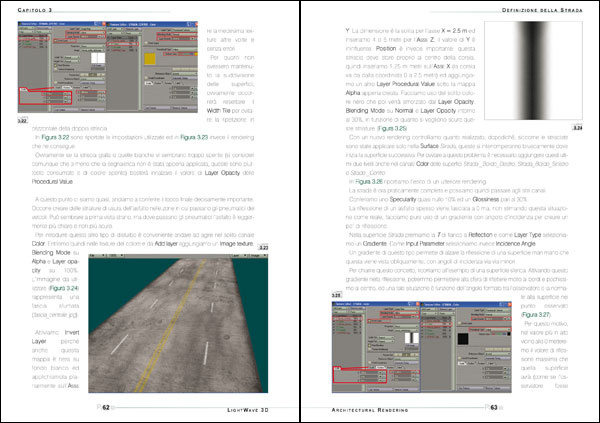Select the black color swatch in figure 3.25
This screenshot has height=423, width=600.
click(x=463, y=339)
